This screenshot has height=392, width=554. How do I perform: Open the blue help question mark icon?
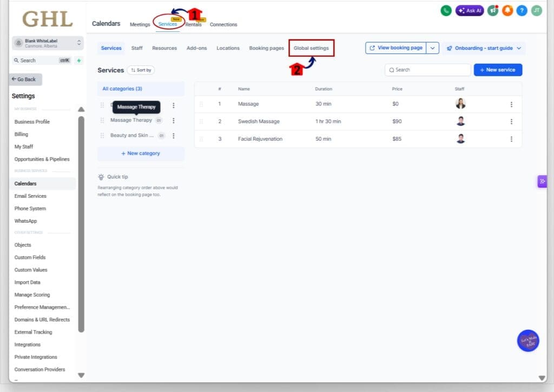click(522, 11)
